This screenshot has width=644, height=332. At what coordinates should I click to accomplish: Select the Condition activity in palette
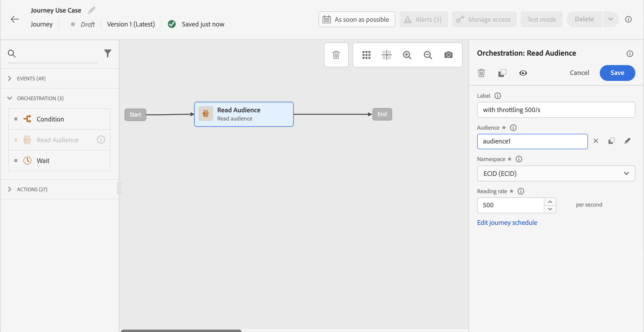50,119
